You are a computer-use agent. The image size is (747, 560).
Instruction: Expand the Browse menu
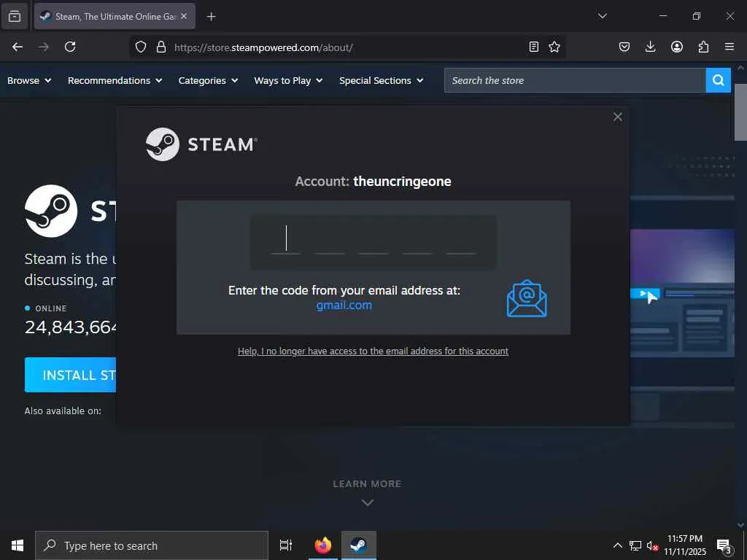tap(29, 80)
